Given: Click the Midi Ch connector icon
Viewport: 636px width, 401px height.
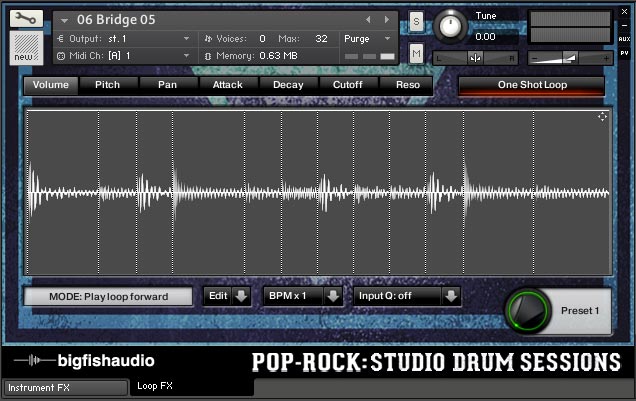Looking at the screenshot, I should (x=61, y=56).
